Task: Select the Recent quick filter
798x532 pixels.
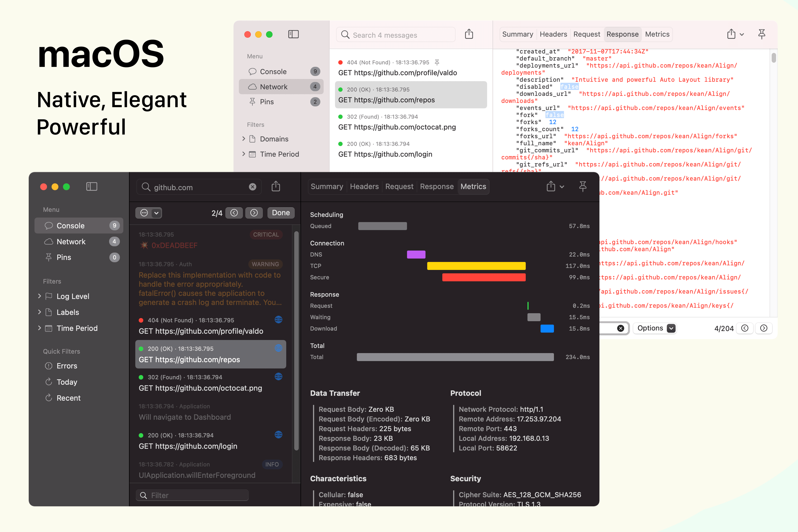Action: point(69,398)
